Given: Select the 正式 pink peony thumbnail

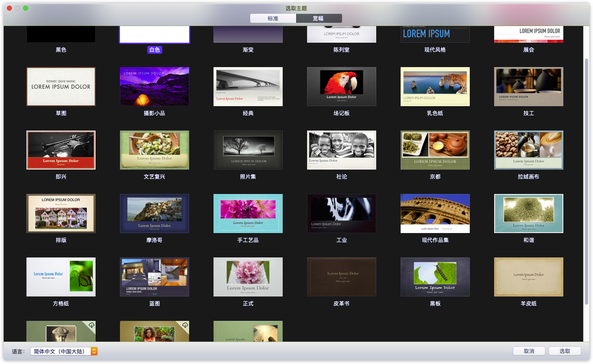Looking at the screenshot, I should (x=248, y=277).
